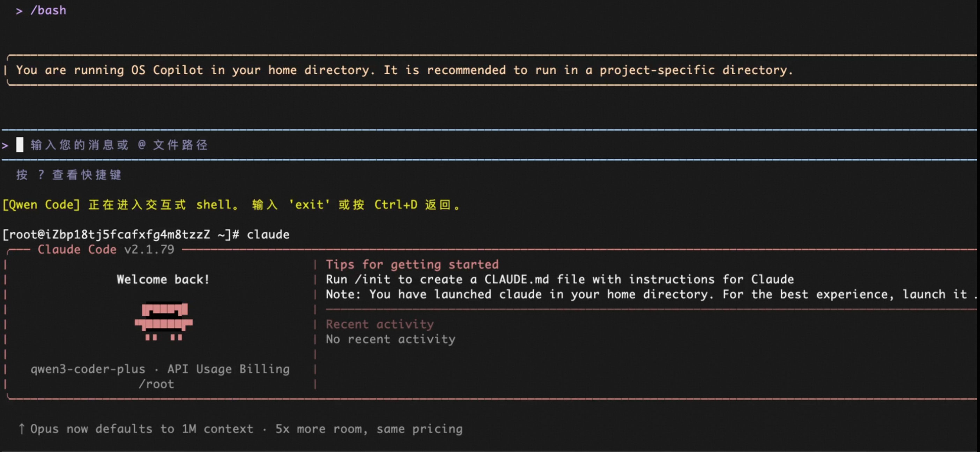Click the Welcome back! heading
The width and height of the screenshot is (980, 452).
coord(163,279)
